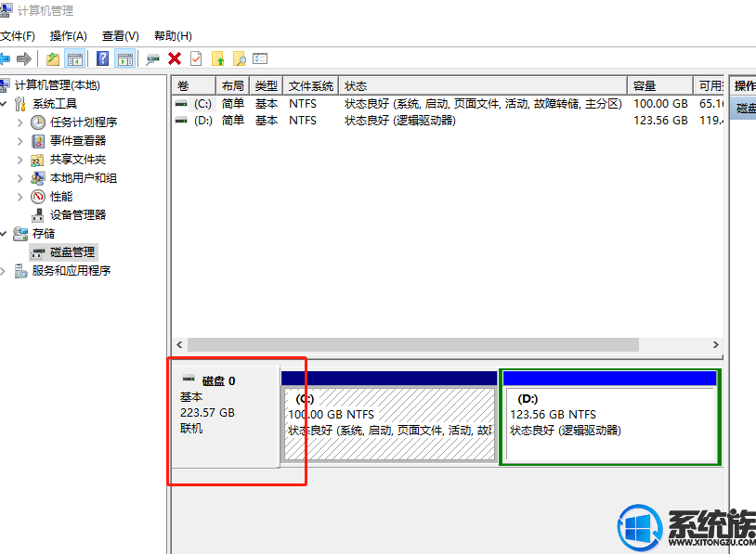This screenshot has width=756, height=554.
Task: Open the 帮助(H) menu
Action: (173, 36)
